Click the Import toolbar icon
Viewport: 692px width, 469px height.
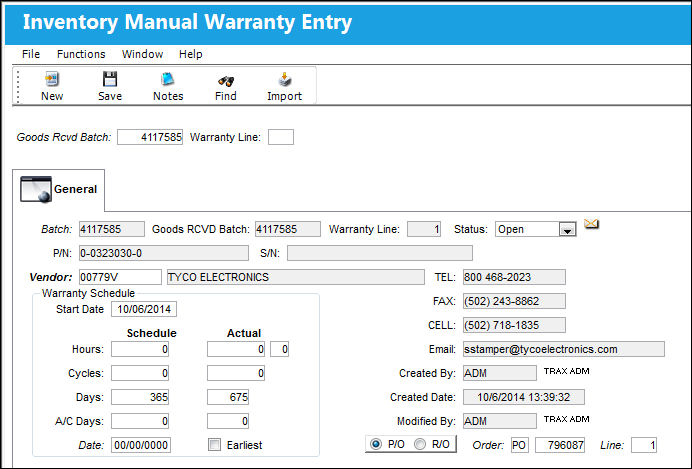coord(285,79)
